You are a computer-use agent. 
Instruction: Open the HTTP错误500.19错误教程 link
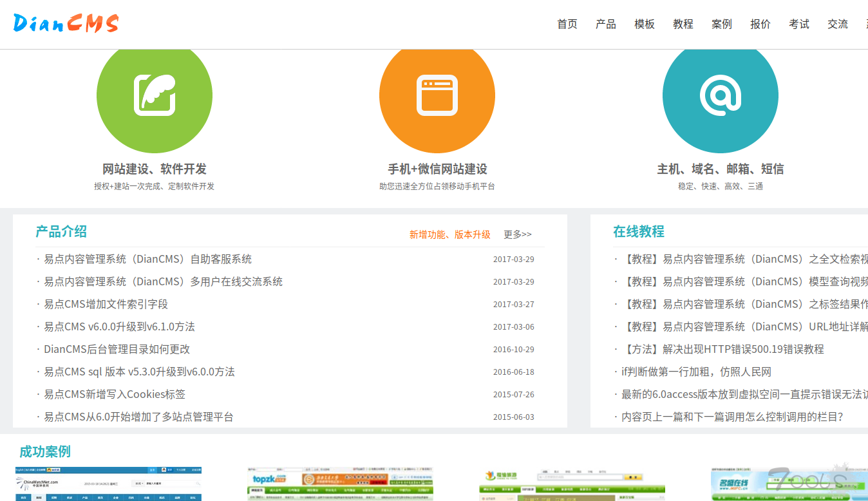coord(722,349)
